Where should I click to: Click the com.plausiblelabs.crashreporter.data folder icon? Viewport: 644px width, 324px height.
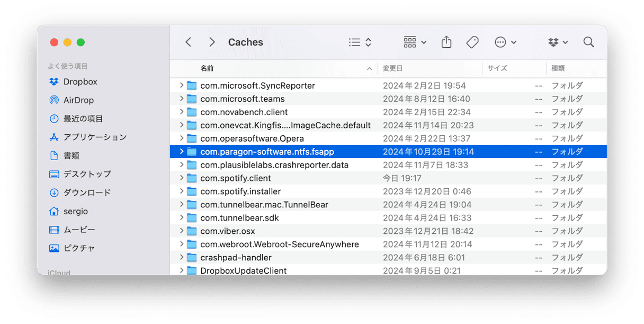[x=192, y=165]
